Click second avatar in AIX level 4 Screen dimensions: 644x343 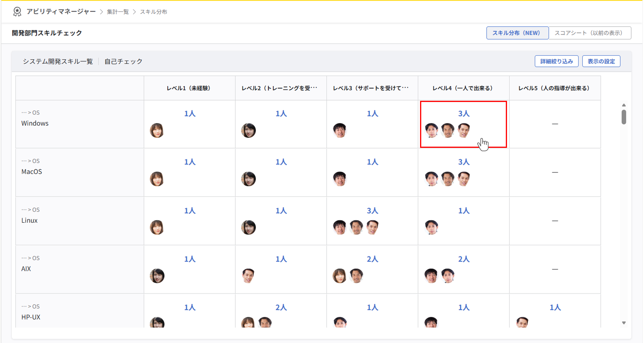coord(447,276)
